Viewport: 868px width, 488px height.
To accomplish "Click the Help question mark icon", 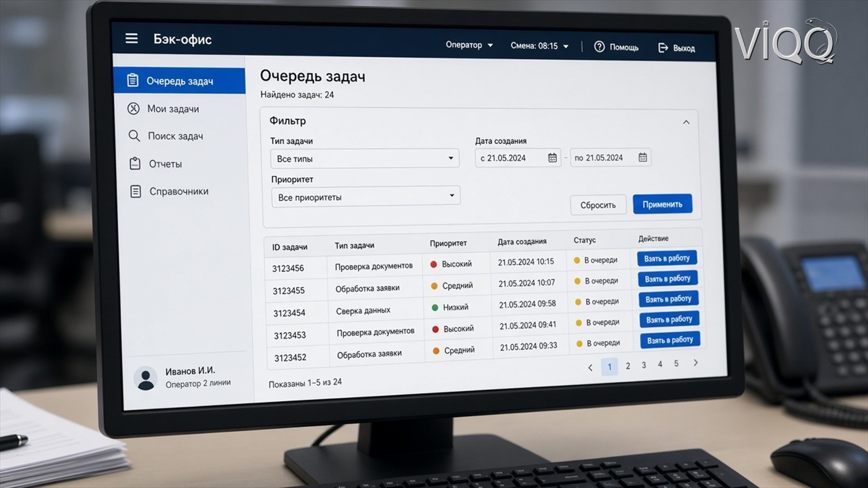I will coord(599,47).
